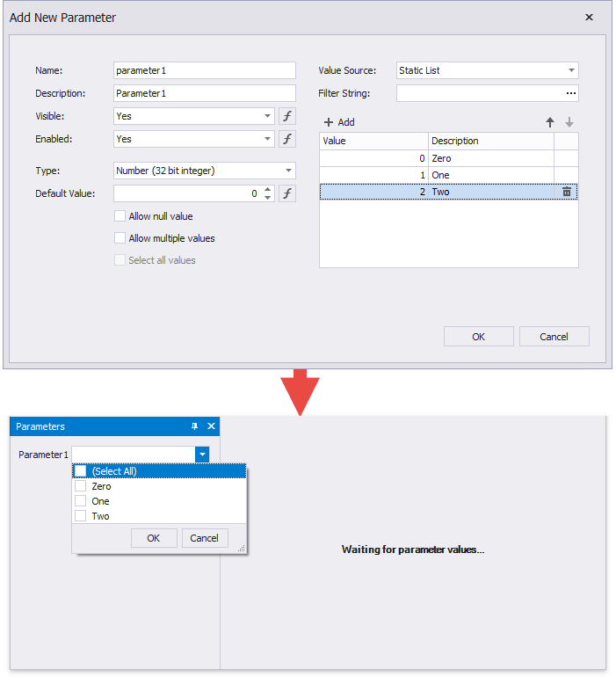616x677 pixels.
Task: Click the value cell containing 0
Action: [373, 158]
